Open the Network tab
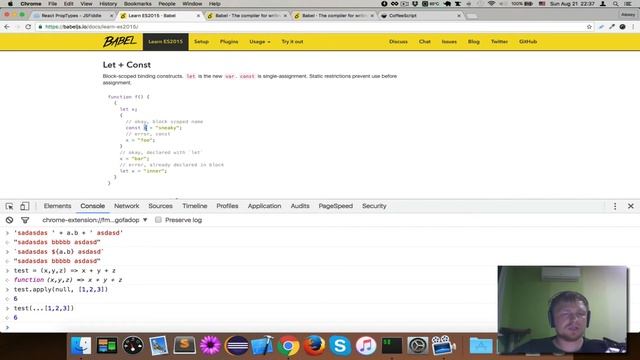640x360 pixels. click(127, 206)
